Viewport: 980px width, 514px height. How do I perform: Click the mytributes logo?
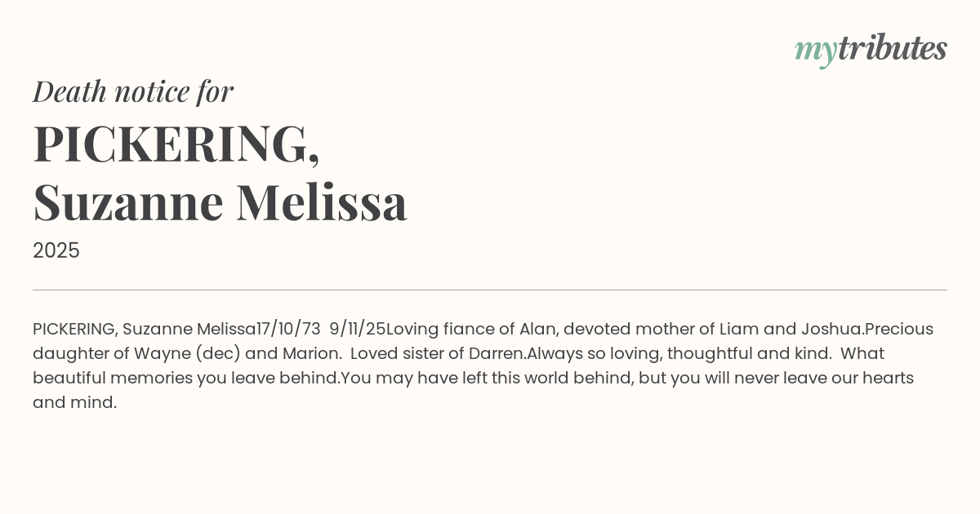(x=871, y=50)
